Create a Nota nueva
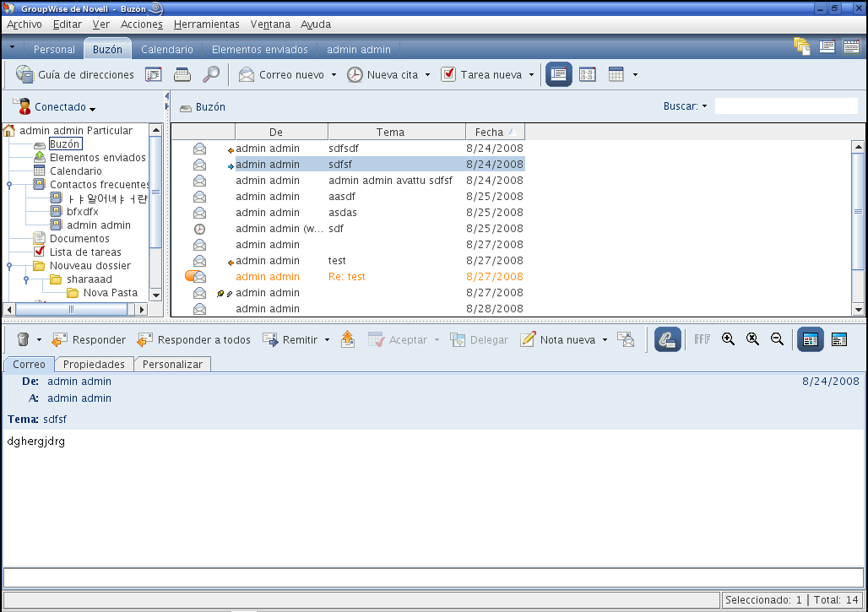 (558, 339)
